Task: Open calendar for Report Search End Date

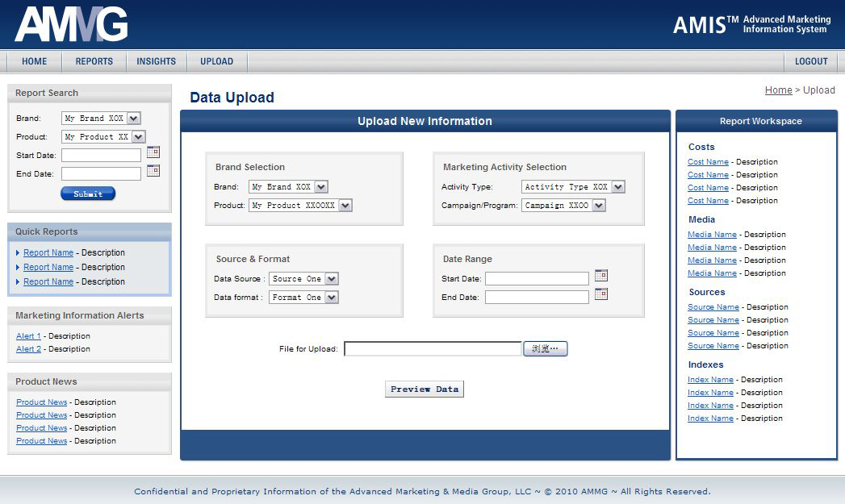Action: coord(153,170)
